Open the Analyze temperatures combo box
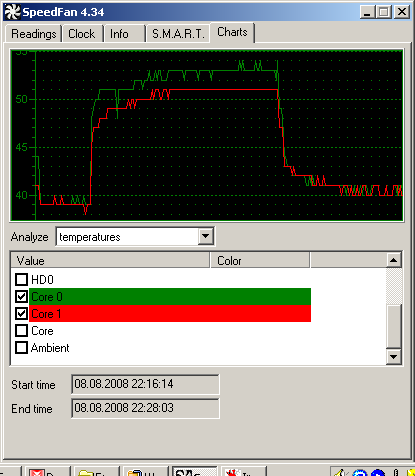Viewport: 415px width, 476px height. coord(135,237)
